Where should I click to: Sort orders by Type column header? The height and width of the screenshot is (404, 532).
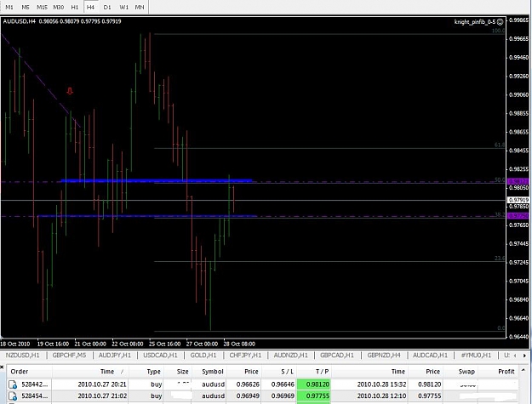point(154,372)
